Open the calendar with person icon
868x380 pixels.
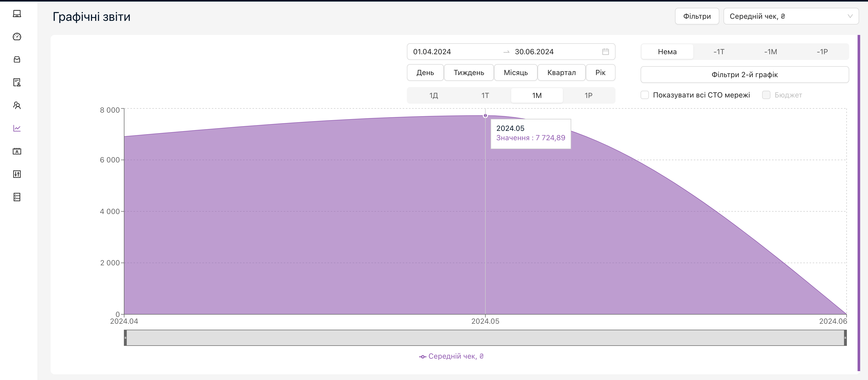tap(17, 151)
